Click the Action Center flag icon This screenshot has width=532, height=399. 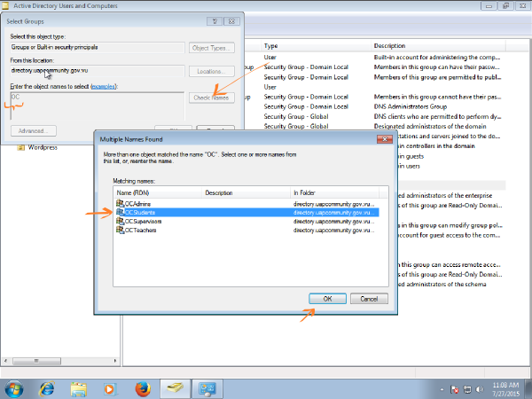click(x=454, y=389)
